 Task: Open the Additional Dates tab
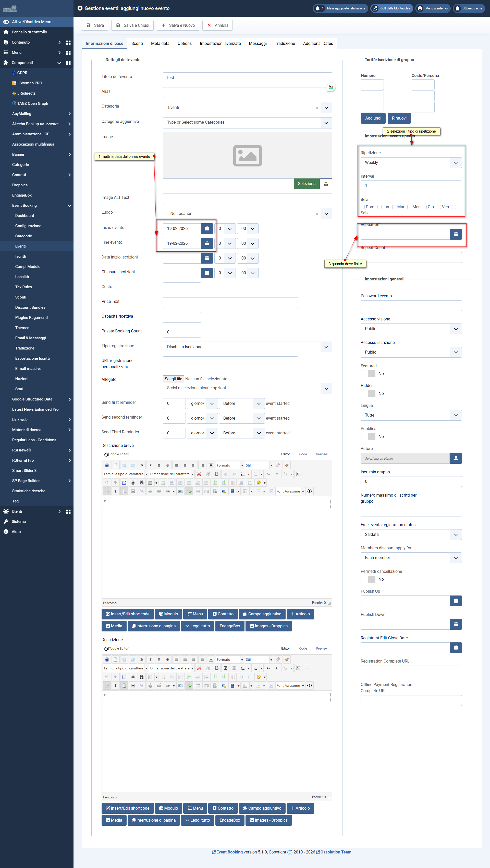coord(318,44)
